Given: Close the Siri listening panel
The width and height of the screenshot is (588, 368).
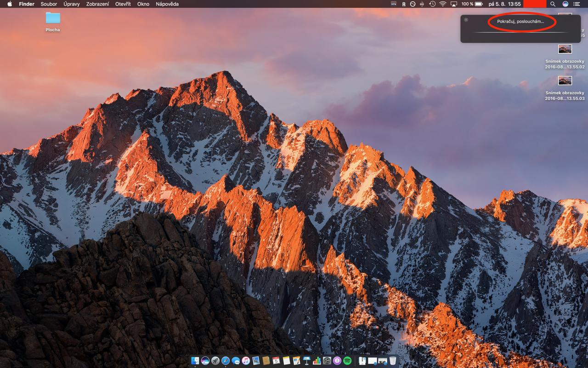Looking at the screenshot, I should pos(466,20).
